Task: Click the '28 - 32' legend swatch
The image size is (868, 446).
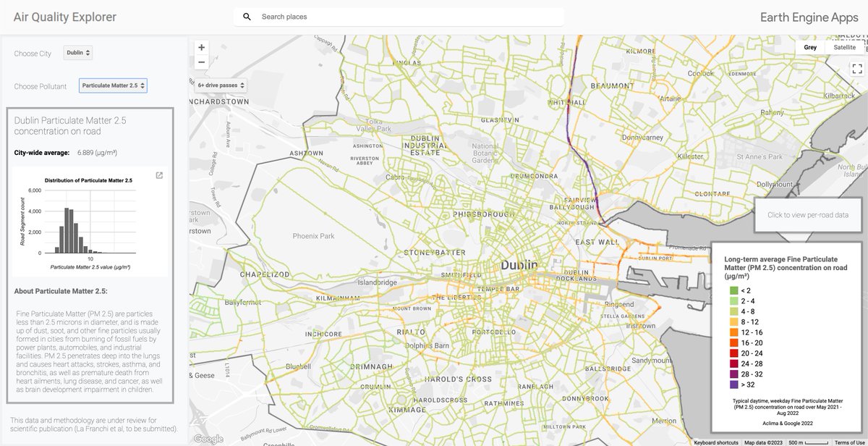Action: point(734,374)
